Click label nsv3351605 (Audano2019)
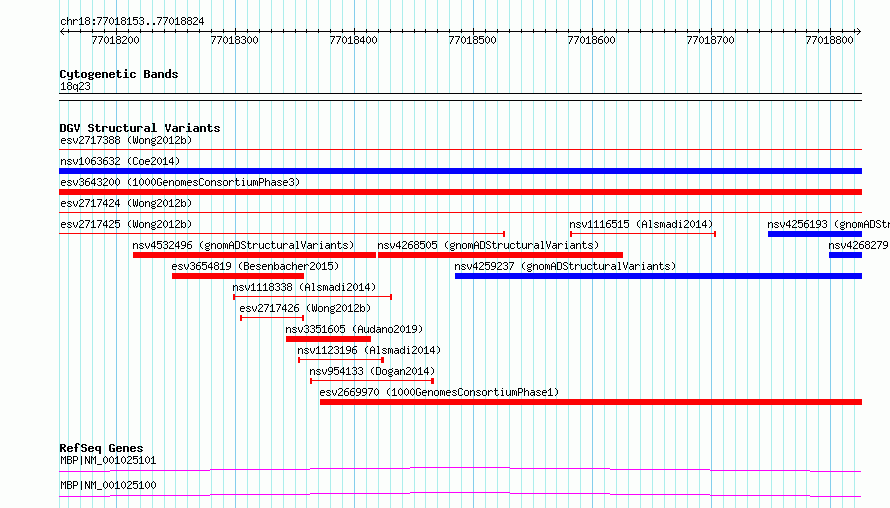 (x=354, y=329)
